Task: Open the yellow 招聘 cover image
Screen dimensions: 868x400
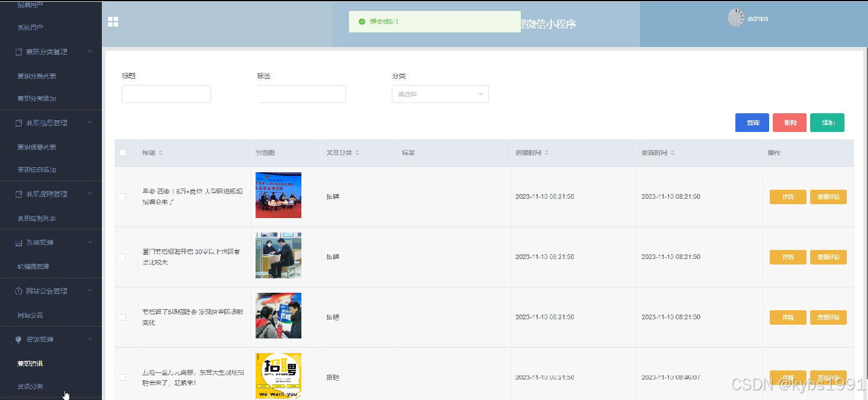Action: [x=278, y=376]
